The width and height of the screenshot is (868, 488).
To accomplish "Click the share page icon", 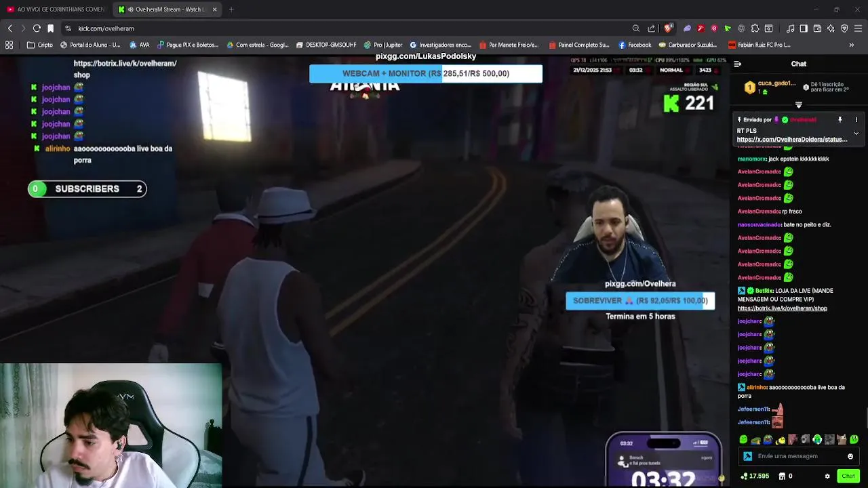I will [652, 28].
